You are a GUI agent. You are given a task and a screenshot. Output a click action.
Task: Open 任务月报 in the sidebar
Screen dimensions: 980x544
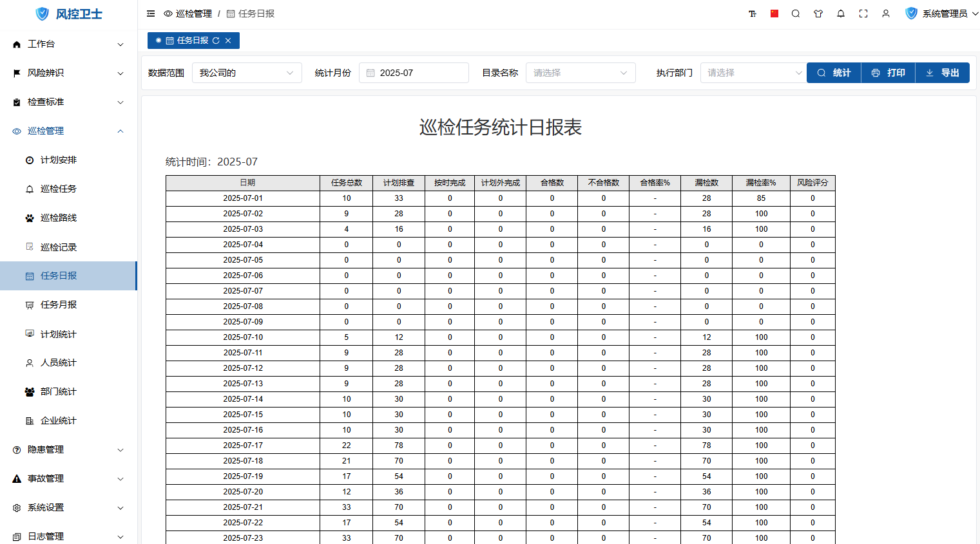[59, 305]
